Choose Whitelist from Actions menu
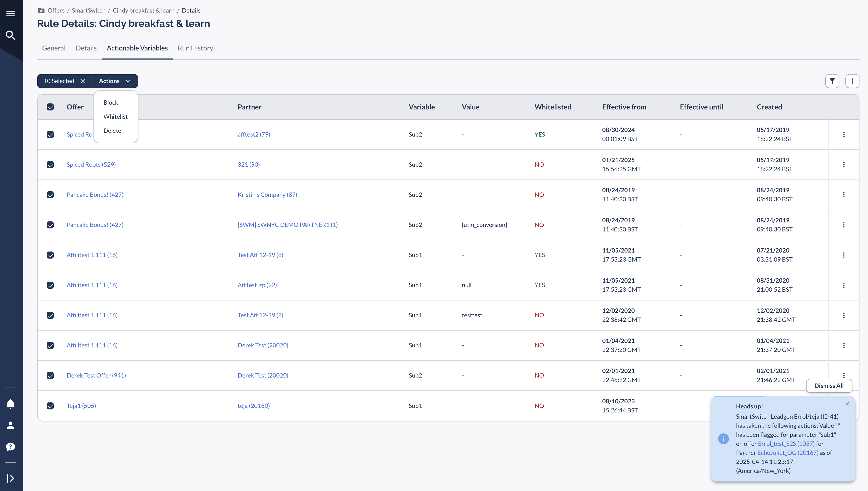 pos(116,117)
